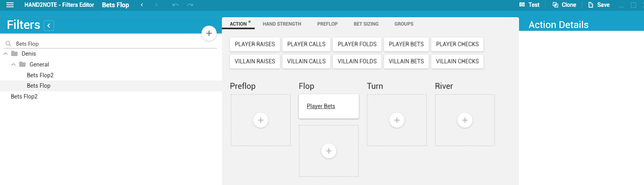Screen dimensions: 644x185
Task: Open the Player Bets flop action
Action: click(x=321, y=106)
